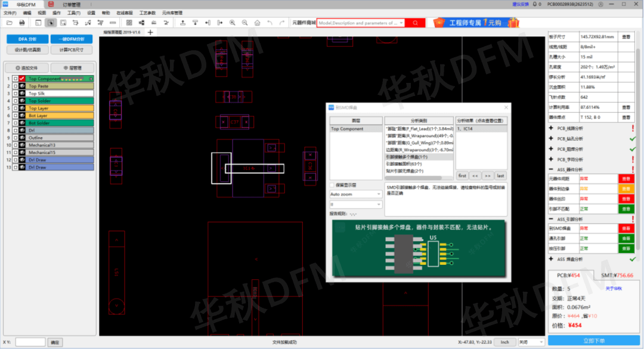Go to the first result in dialog
The image size is (644, 349).
463,176
